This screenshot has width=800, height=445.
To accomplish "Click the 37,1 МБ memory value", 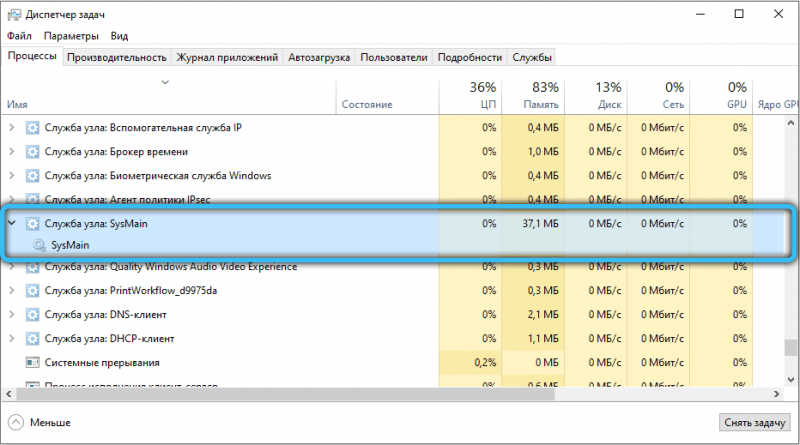I will [x=540, y=224].
